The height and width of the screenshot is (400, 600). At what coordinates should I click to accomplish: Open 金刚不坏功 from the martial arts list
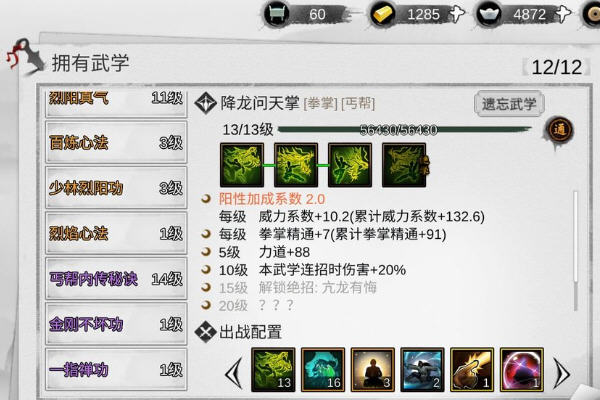tap(116, 325)
